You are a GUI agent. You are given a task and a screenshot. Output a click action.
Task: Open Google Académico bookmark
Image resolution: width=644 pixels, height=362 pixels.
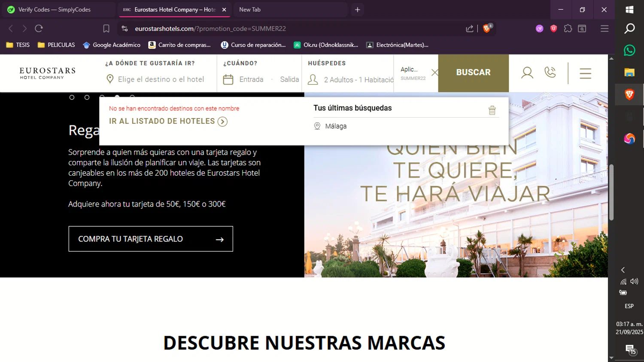pyautogui.click(x=112, y=45)
